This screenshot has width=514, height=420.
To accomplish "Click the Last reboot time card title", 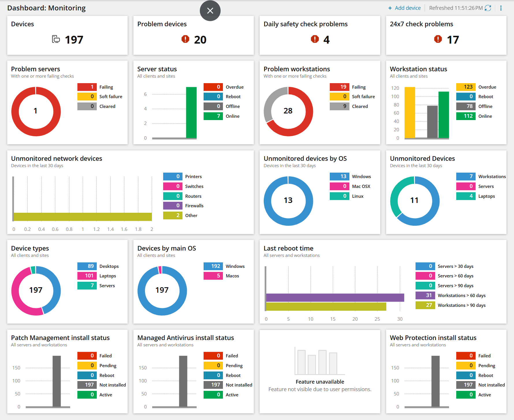I will pyautogui.click(x=288, y=248).
